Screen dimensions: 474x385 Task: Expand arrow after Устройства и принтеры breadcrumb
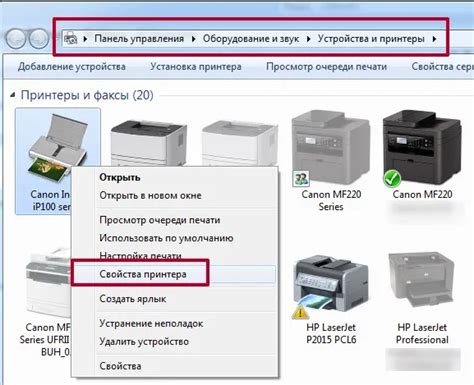point(434,39)
